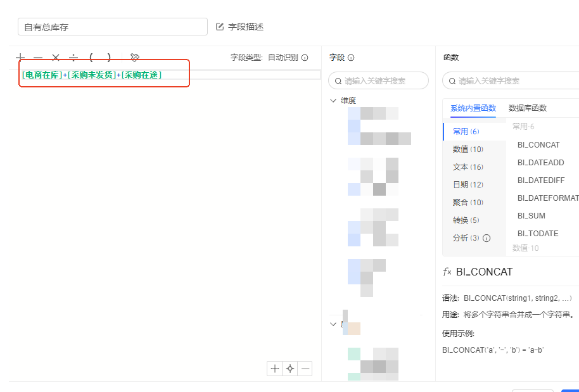The width and height of the screenshot is (579, 392).
Task: Pick the BI_SUM function from list
Action: click(x=531, y=216)
